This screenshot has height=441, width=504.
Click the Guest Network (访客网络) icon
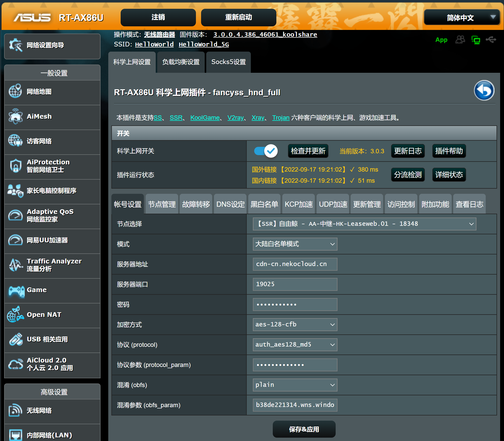(x=15, y=141)
